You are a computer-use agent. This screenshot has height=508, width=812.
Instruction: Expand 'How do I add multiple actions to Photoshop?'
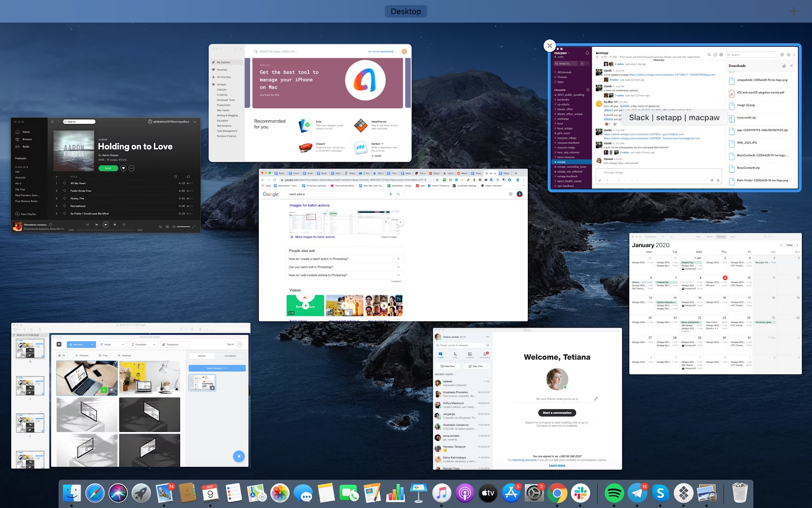point(345,275)
